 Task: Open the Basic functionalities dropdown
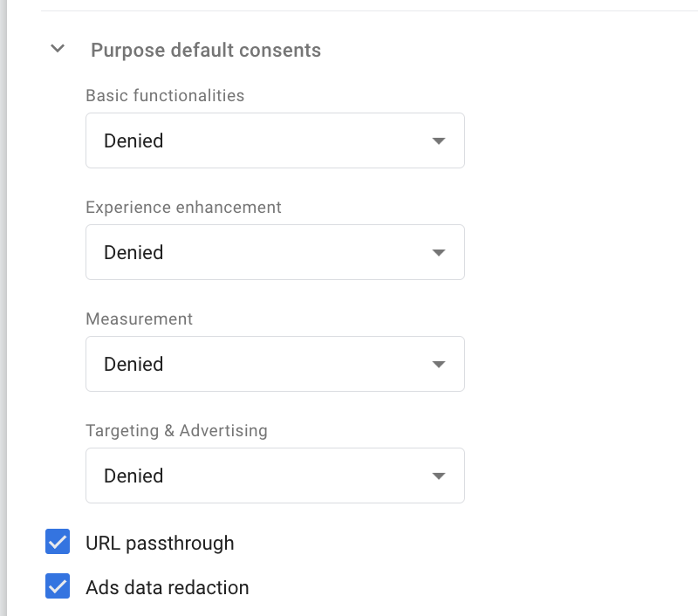point(274,140)
